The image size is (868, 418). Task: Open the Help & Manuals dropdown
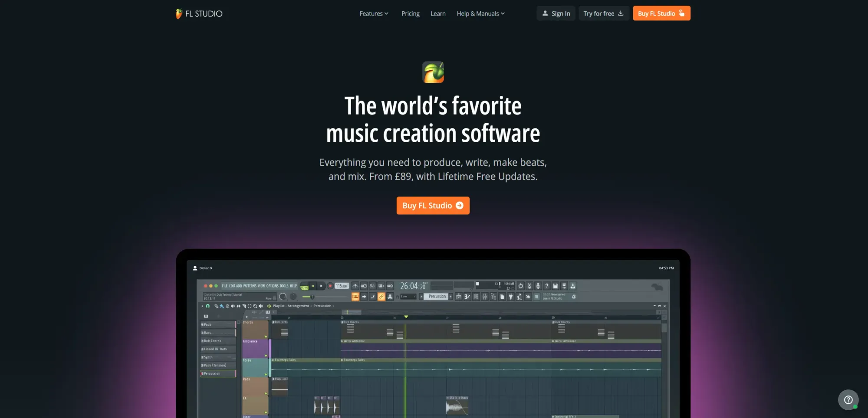tap(480, 13)
